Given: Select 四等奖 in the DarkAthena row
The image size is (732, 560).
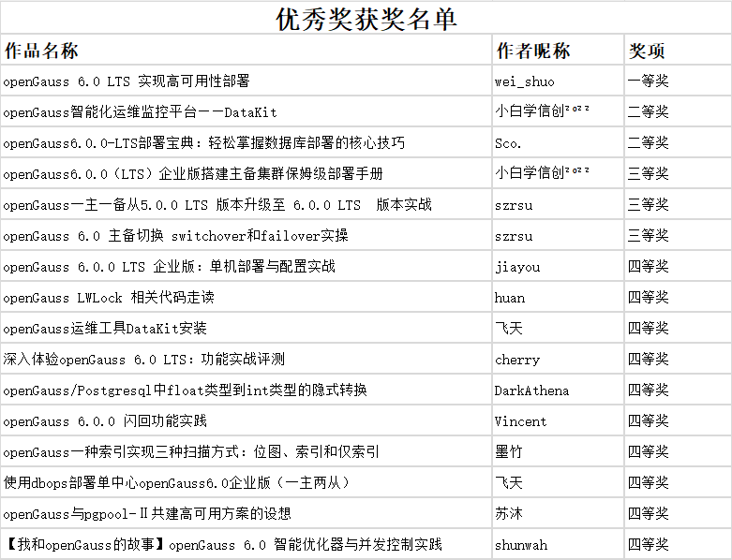Looking at the screenshot, I should pos(648,391).
